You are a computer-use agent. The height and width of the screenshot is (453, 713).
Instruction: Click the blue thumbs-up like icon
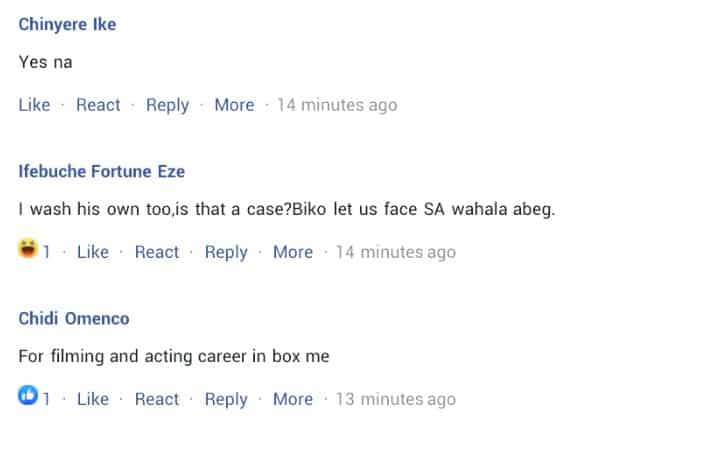point(28,395)
